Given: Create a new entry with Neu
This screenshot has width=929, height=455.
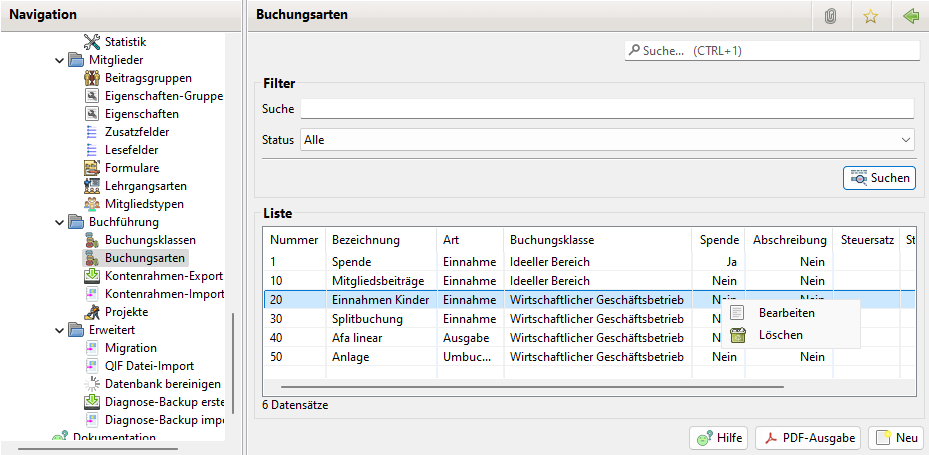Looking at the screenshot, I should click(895, 438).
